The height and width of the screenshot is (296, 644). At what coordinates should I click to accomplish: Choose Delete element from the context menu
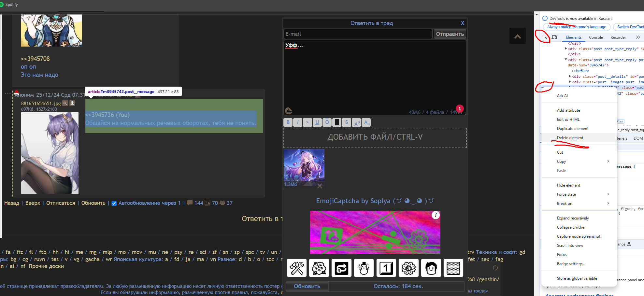[x=579, y=138]
